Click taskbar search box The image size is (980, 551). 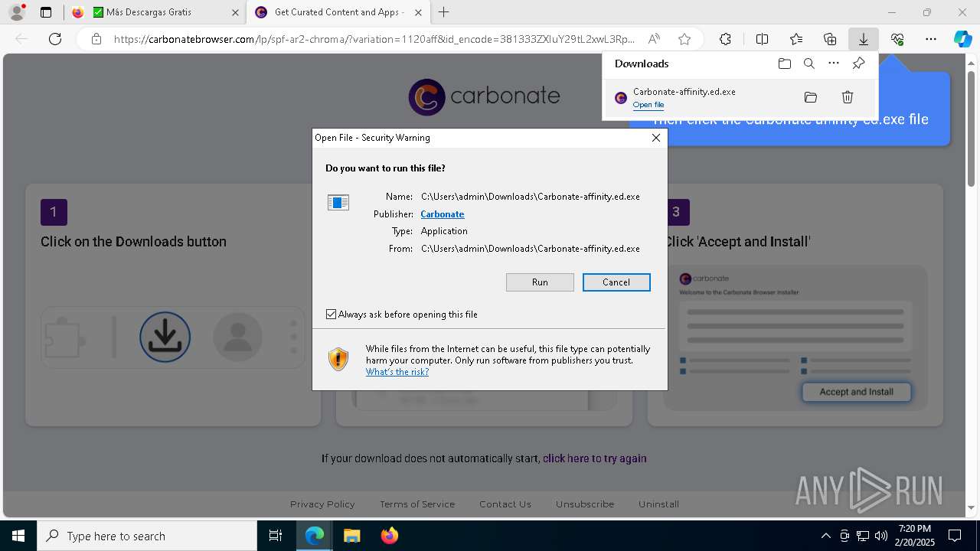coord(147,536)
